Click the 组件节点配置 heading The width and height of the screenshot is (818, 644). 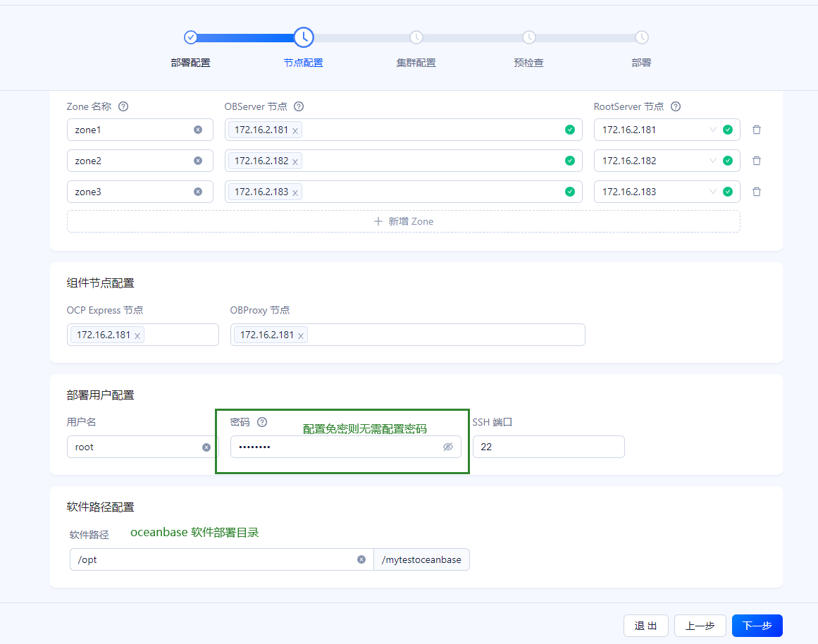[100, 283]
